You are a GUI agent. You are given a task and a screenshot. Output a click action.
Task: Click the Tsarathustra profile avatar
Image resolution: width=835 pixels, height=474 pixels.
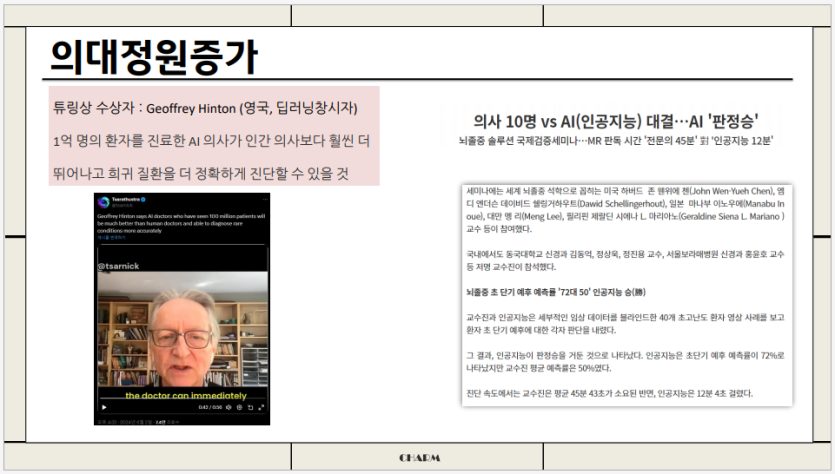(104, 202)
